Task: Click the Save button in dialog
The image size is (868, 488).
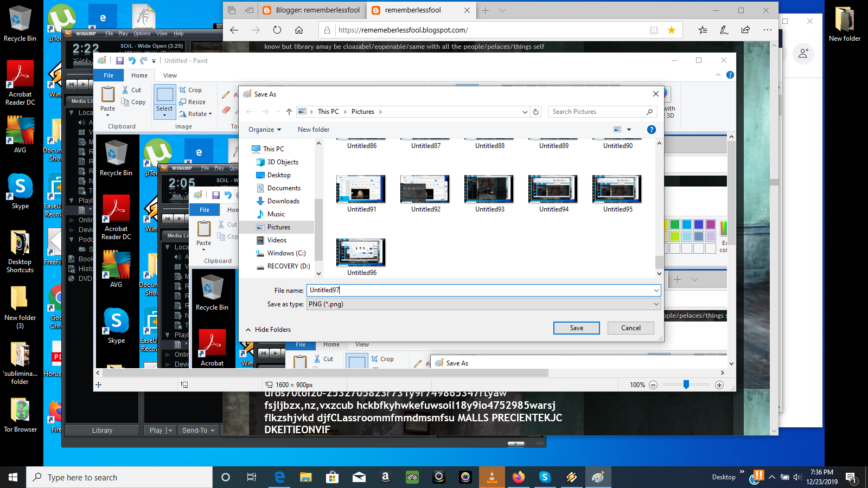Action: [x=577, y=328]
